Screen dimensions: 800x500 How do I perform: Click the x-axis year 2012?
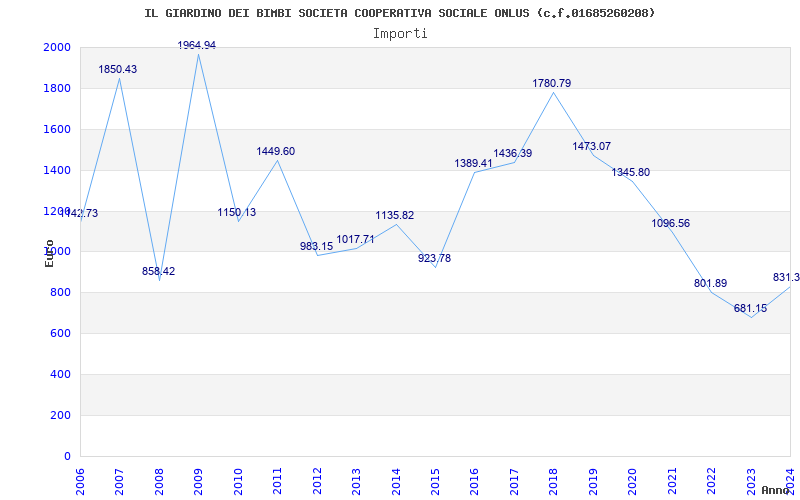pos(317,481)
